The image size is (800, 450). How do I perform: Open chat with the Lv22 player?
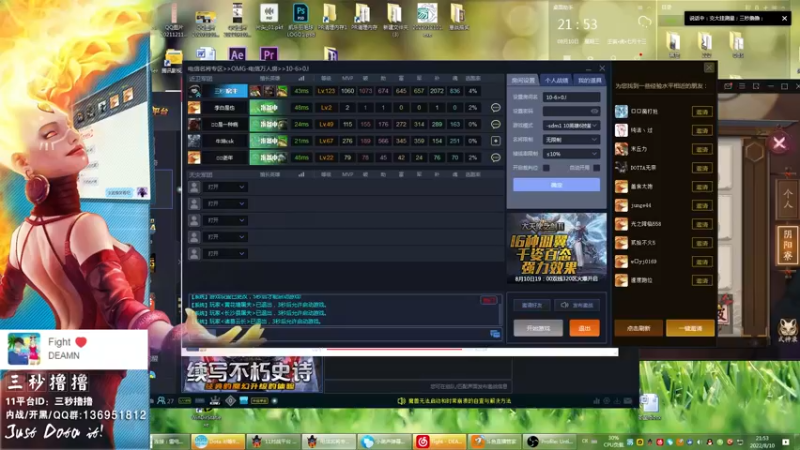495,158
